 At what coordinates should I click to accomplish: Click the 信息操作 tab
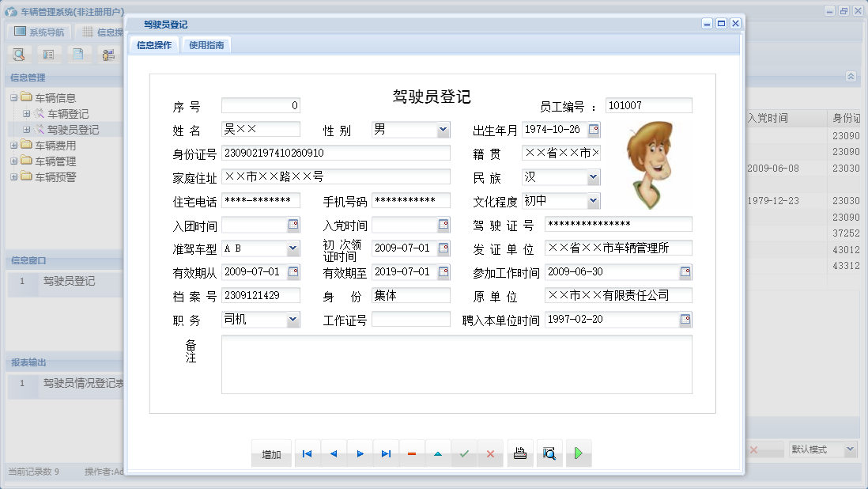[157, 44]
